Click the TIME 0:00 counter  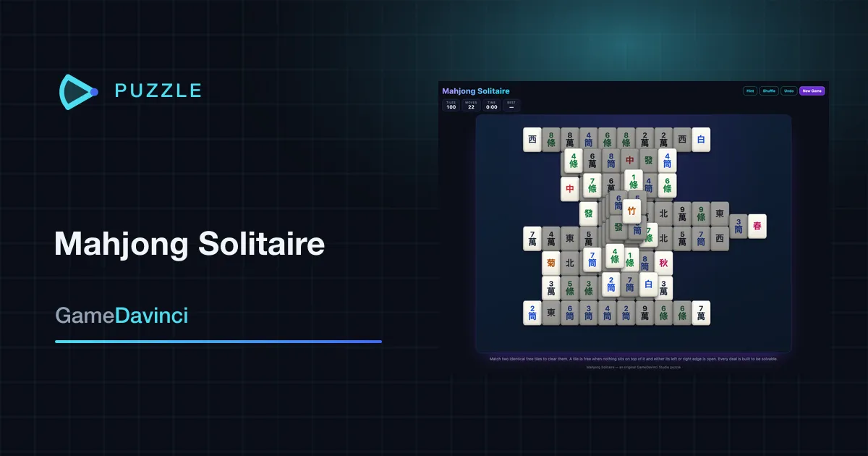click(x=492, y=106)
